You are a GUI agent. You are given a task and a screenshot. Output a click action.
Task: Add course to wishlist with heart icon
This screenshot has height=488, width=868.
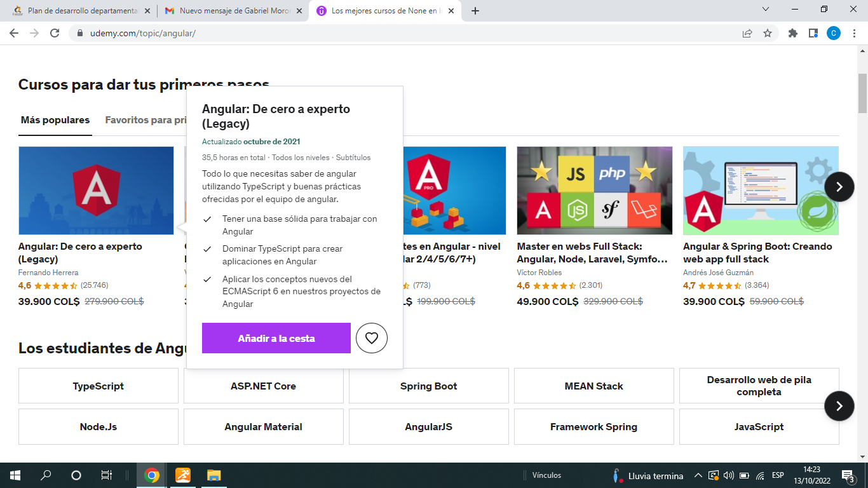372,338
